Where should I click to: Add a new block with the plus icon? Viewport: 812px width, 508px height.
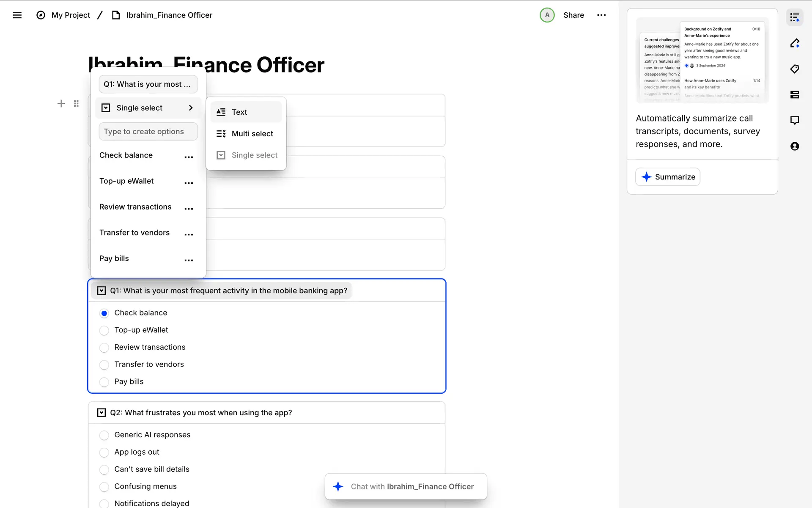tap(61, 104)
